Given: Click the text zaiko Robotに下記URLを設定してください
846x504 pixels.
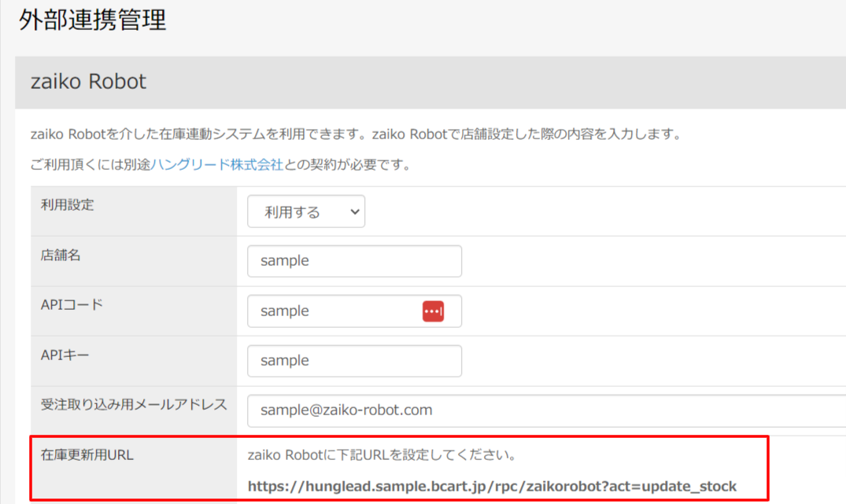Looking at the screenshot, I should (x=382, y=455).
